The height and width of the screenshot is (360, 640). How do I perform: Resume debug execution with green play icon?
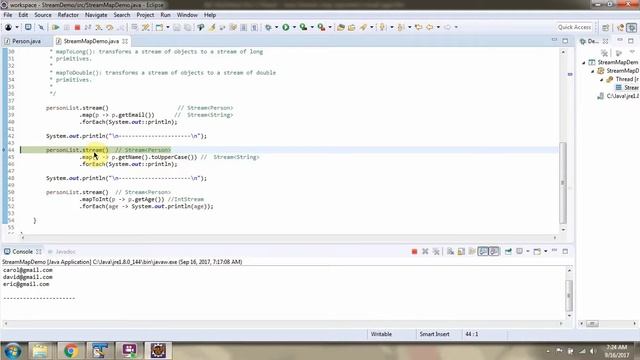56,27
